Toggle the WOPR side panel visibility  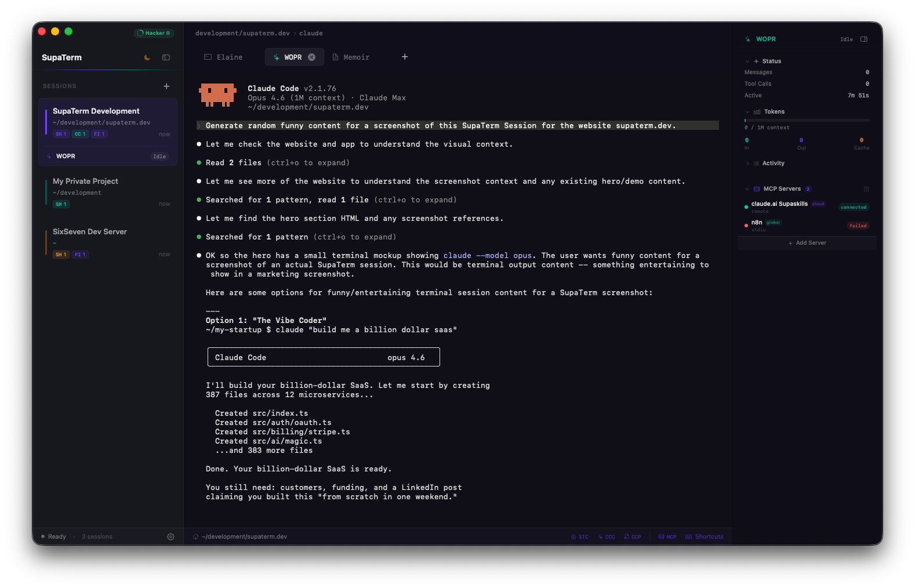pos(863,39)
